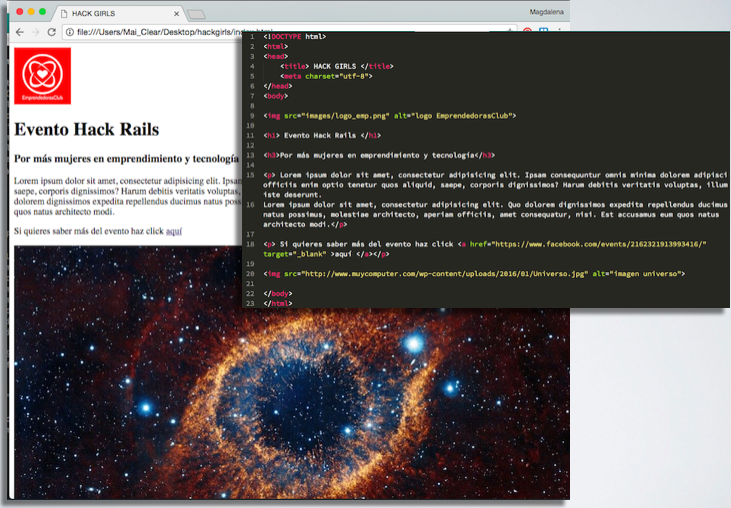The width and height of the screenshot is (731, 508).
Task: Select the 'Evento Hack Rails' page heading
Action: pos(87,130)
